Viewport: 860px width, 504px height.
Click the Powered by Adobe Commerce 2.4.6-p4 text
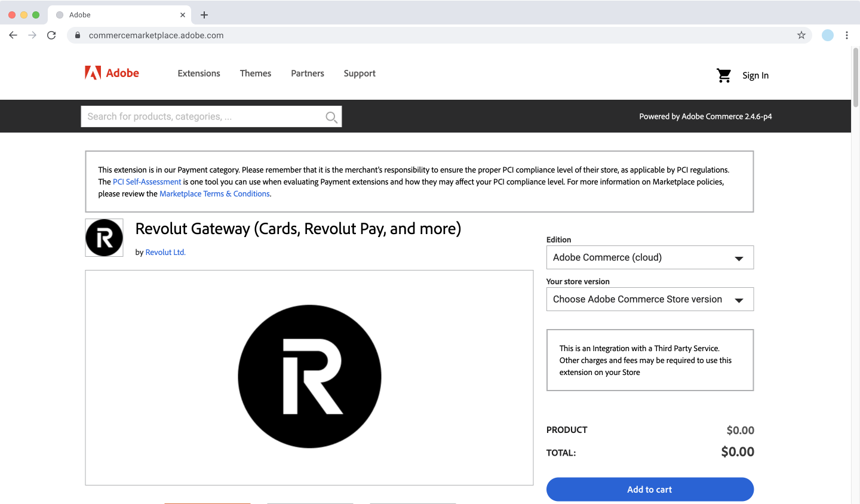[x=705, y=116]
